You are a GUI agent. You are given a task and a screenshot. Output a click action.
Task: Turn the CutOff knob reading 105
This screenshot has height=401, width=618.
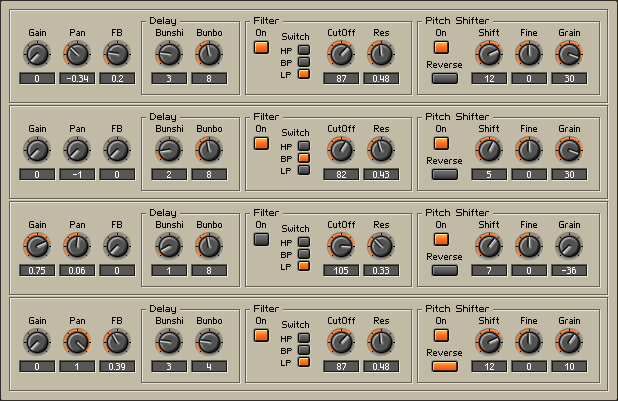click(x=341, y=246)
